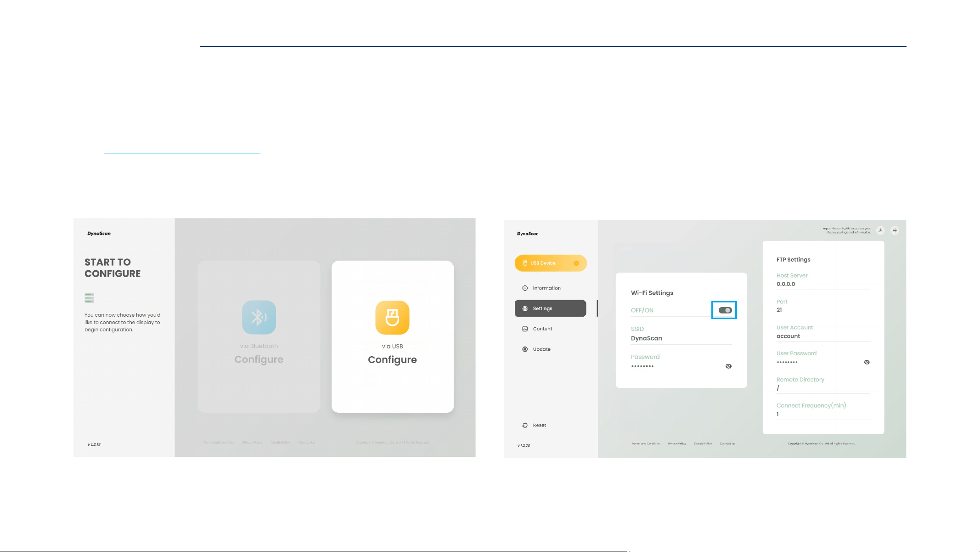The image size is (980, 552).
Task: Click the Reset option in the sidebar
Action: pos(535,425)
